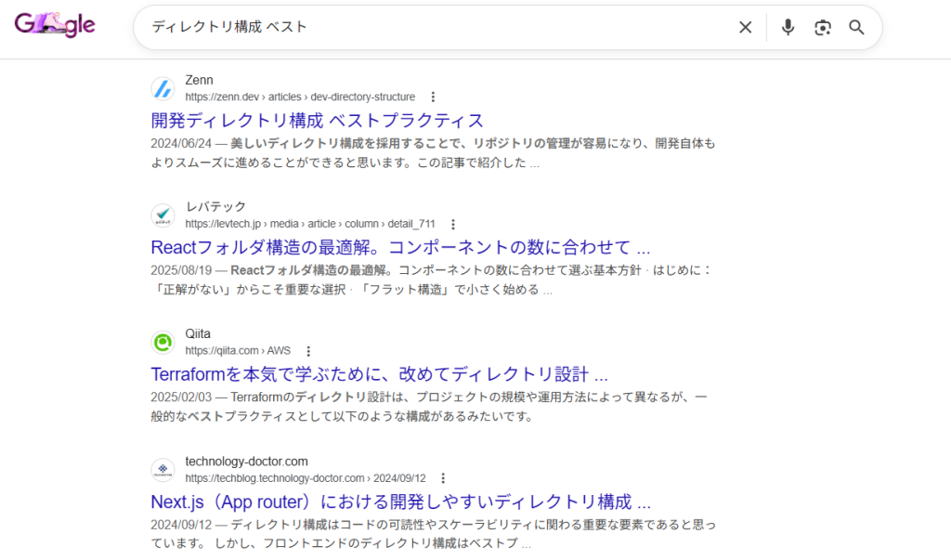Viewport: 951px width, 560px height.
Task: Open the 開発ディレクトリ構成 ベストプラクティス article
Action: point(317,120)
